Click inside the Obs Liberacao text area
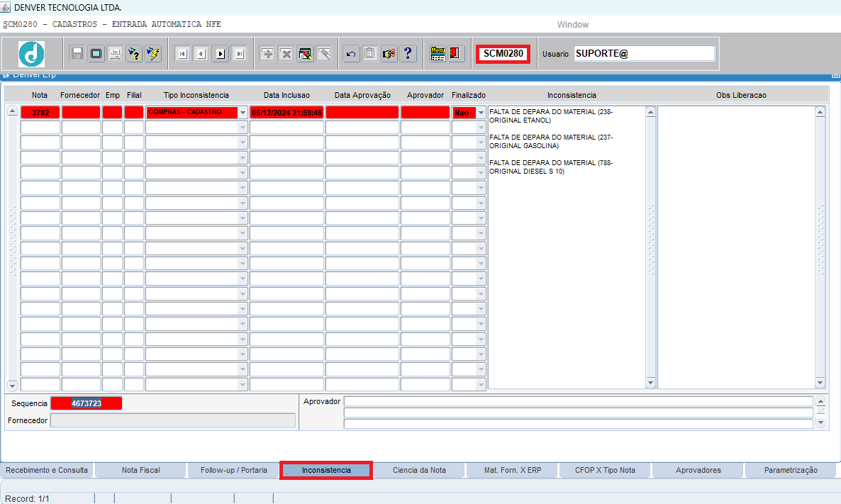 [736, 247]
